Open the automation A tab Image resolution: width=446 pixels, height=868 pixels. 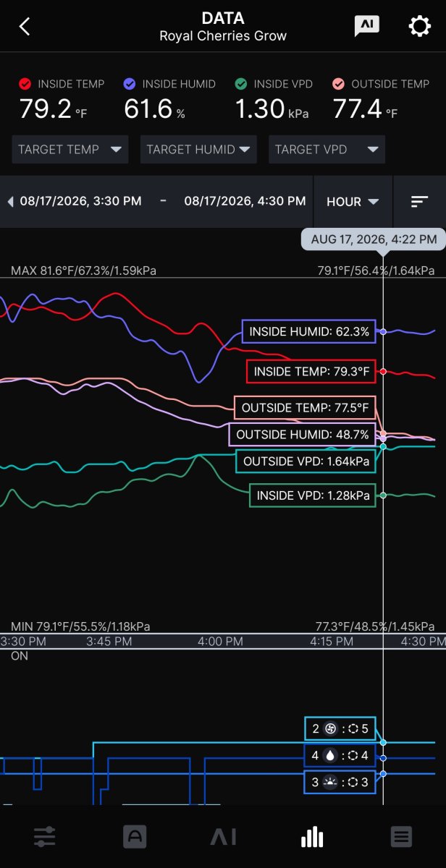point(134,837)
